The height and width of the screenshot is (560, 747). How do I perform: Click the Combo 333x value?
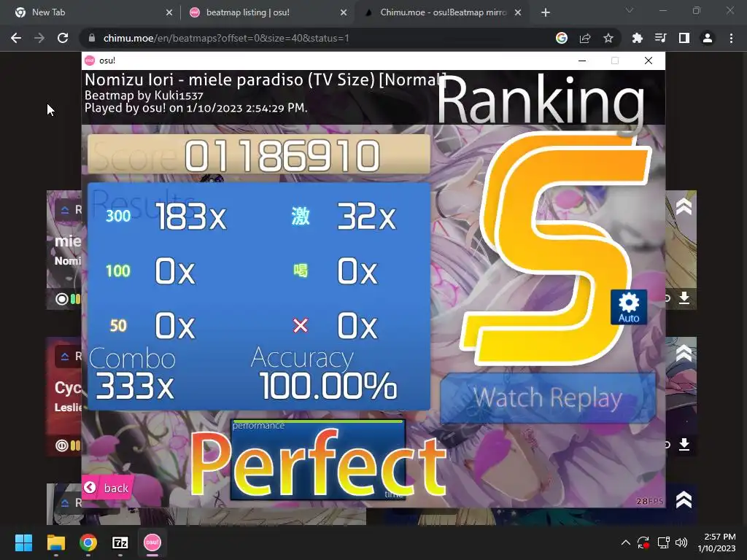[135, 386]
